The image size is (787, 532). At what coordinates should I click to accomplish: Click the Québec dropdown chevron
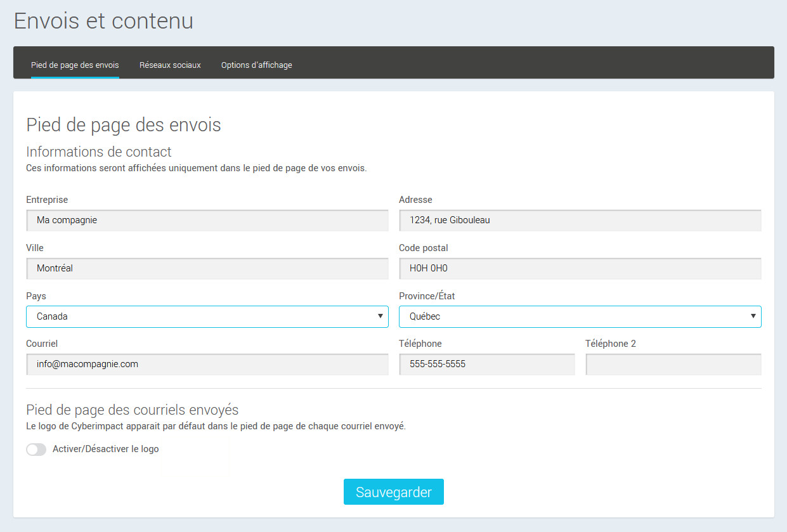(753, 316)
